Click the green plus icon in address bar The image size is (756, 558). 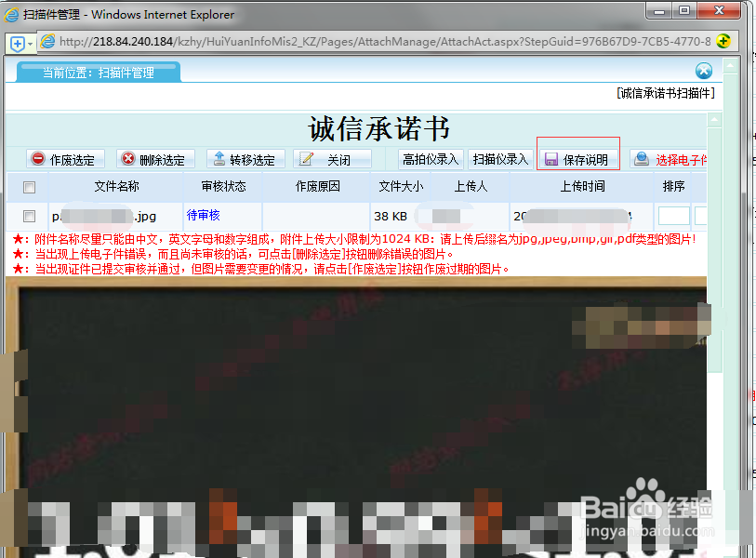click(x=723, y=42)
